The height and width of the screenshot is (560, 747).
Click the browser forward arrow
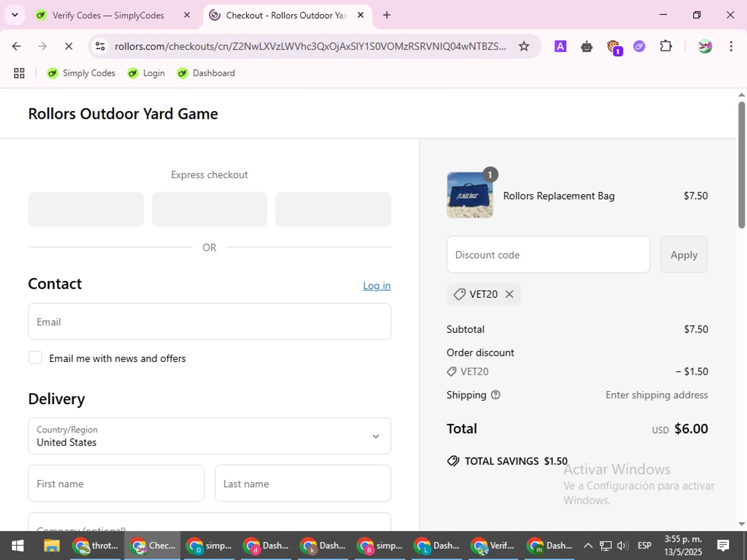tap(42, 46)
